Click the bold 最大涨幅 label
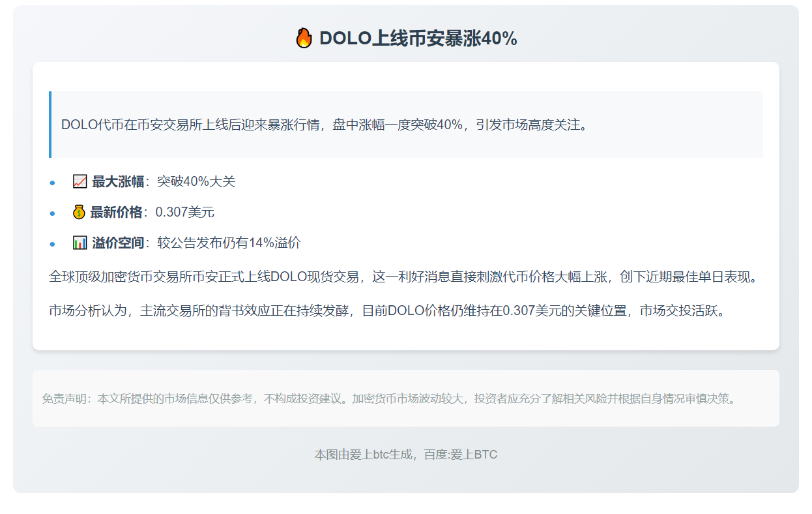 [118, 181]
